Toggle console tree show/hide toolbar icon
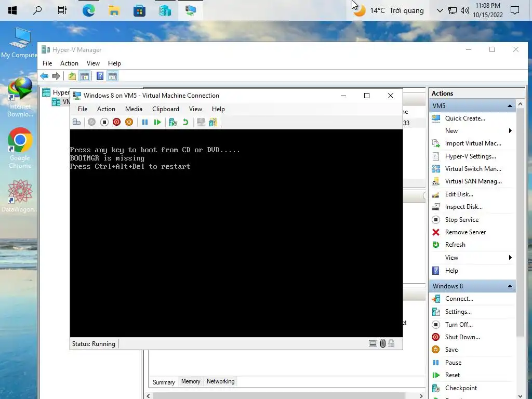 point(84,76)
